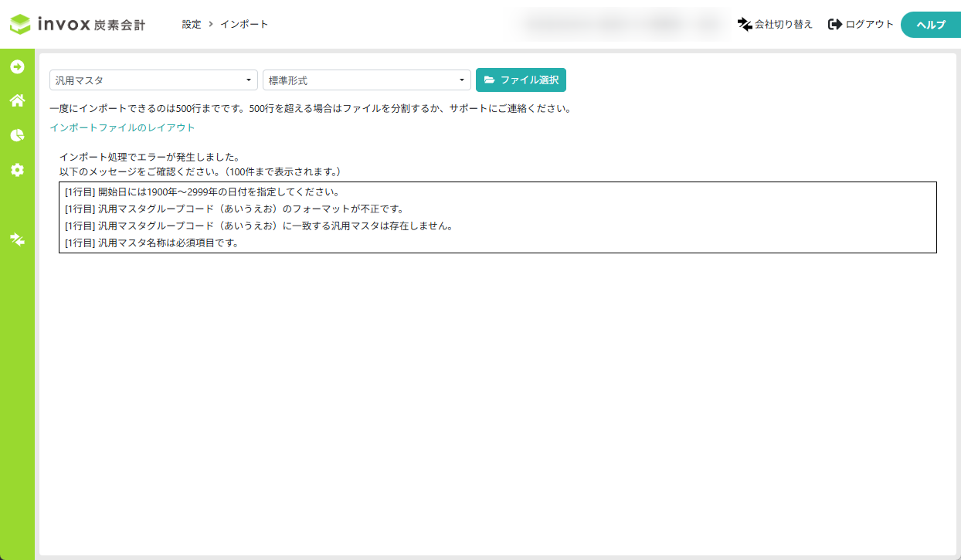This screenshot has width=961, height=560.
Task: Click error line フォーマットが不正です
Action: (235, 209)
